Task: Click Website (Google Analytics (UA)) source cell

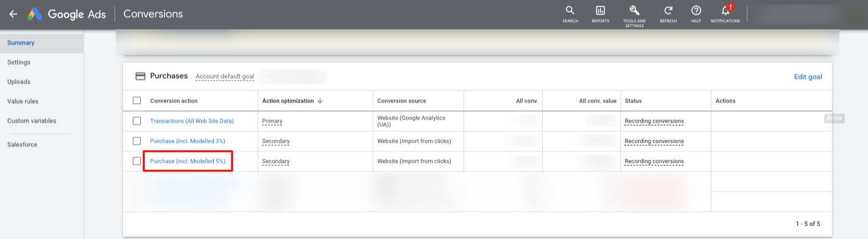Action: tap(411, 121)
